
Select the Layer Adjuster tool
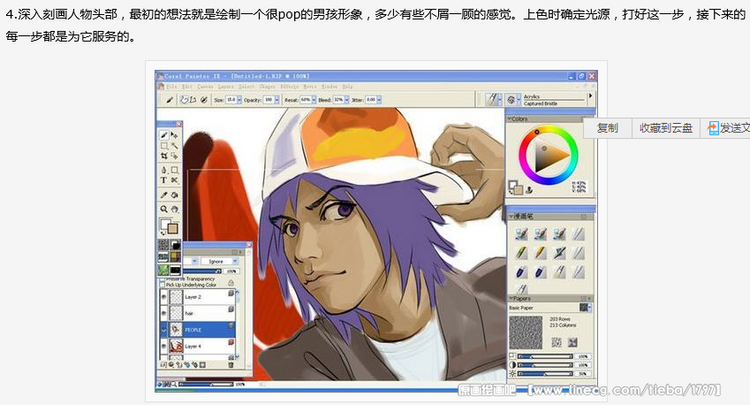point(174,135)
